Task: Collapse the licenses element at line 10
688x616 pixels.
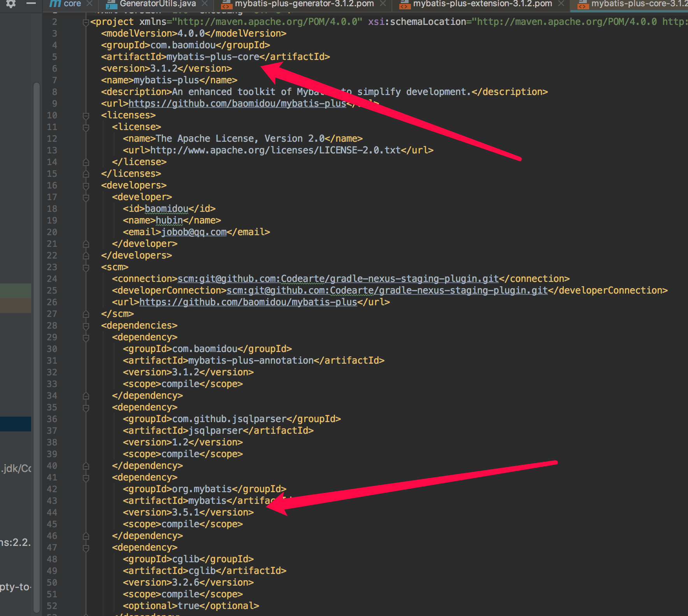Action: point(85,115)
